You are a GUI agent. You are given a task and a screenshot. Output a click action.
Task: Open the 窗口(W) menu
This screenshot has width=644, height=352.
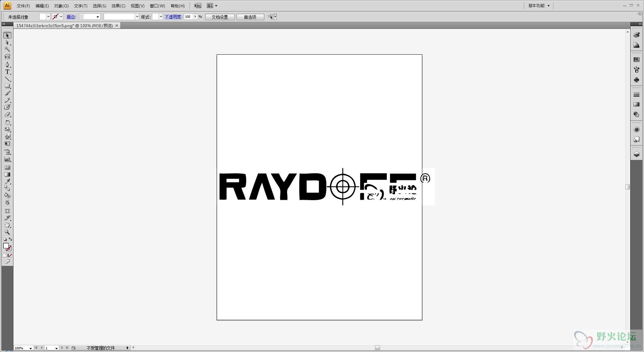pyautogui.click(x=157, y=6)
